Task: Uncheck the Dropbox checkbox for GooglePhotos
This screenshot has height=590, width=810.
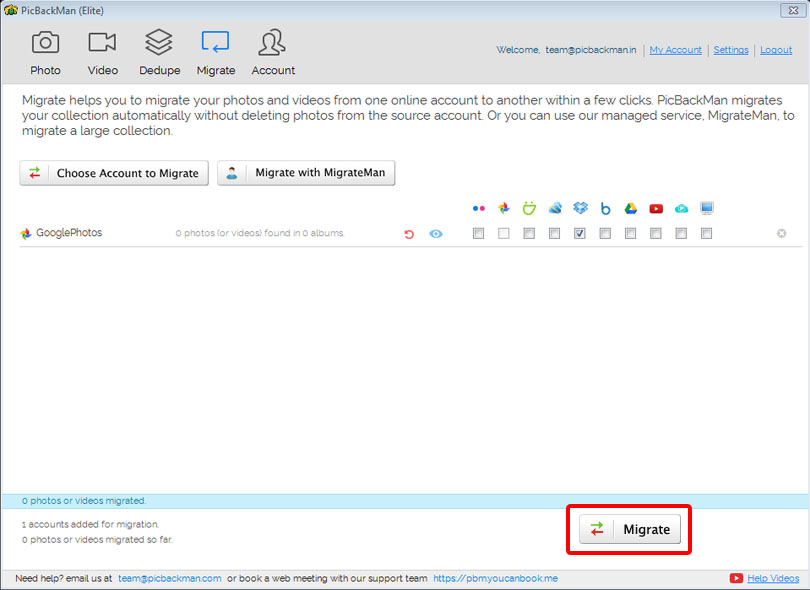Action: pyautogui.click(x=580, y=234)
